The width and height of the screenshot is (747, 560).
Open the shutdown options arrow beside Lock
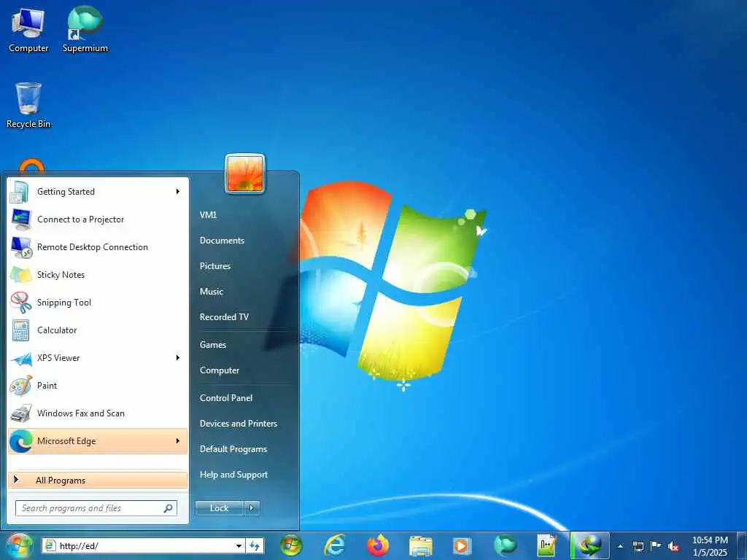(x=252, y=508)
